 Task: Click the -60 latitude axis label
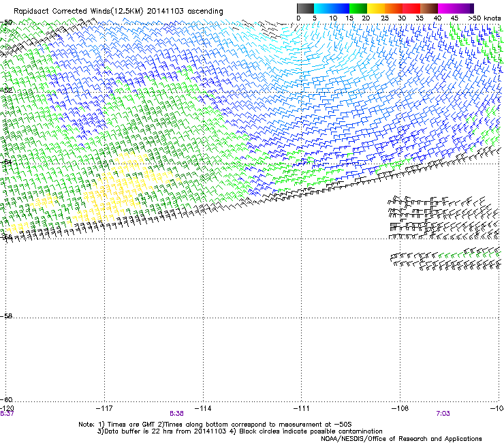[6, 399]
